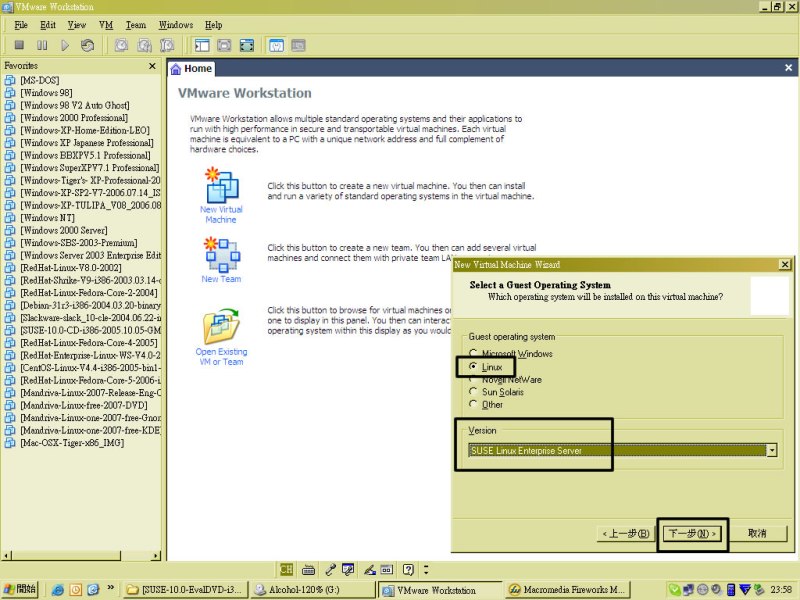This screenshot has width=800, height=600.
Task: Click the New Virtual Machine icon
Action: 221,186
